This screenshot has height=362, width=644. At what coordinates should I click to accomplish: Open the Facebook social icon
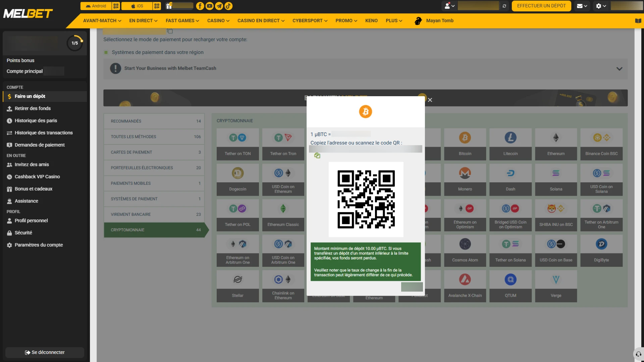pos(200,6)
